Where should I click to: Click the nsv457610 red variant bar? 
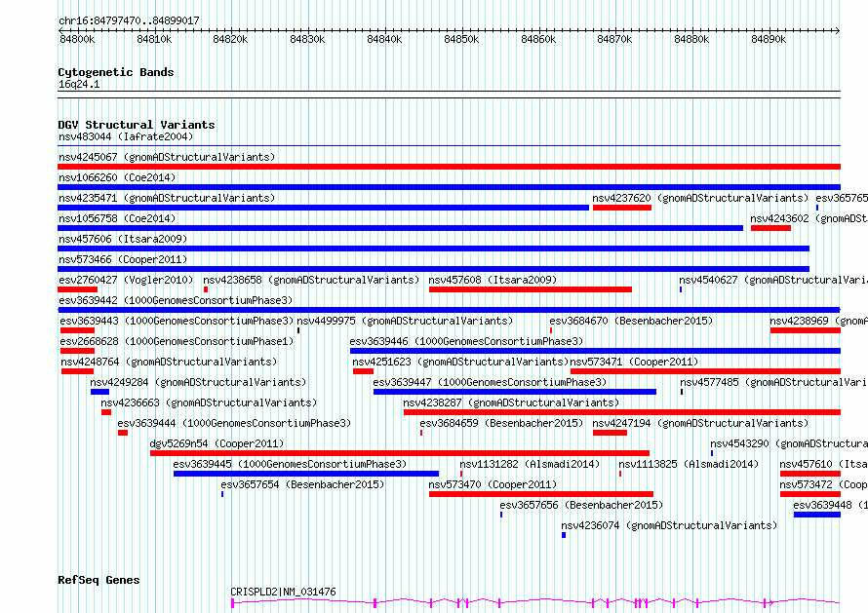[x=810, y=474]
